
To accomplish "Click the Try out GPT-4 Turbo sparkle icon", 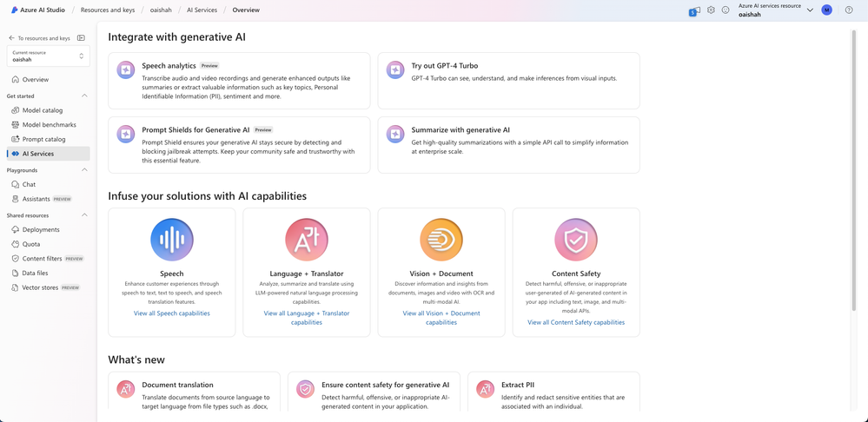I will [x=395, y=70].
